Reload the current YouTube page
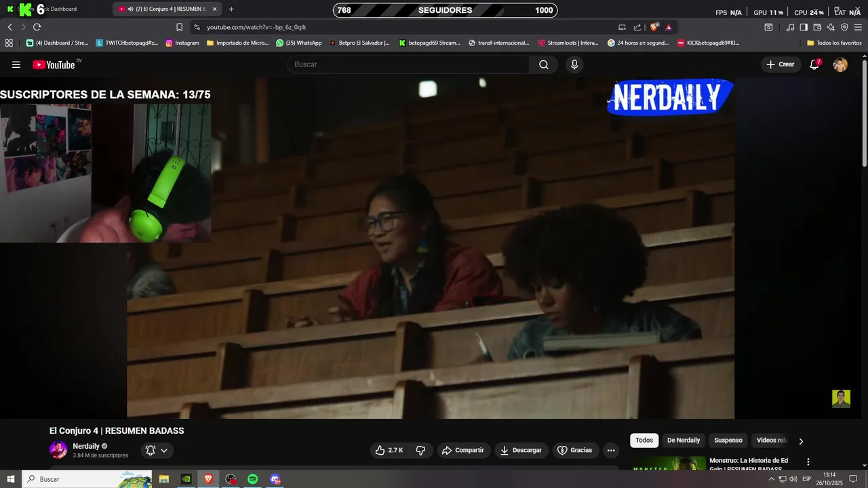Image resolution: width=868 pixels, height=488 pixels. pos(37,27)
